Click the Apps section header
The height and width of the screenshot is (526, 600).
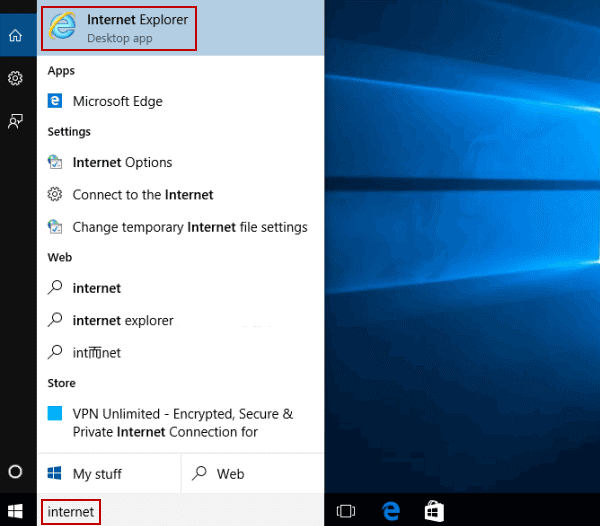click(x=61, y=71)
